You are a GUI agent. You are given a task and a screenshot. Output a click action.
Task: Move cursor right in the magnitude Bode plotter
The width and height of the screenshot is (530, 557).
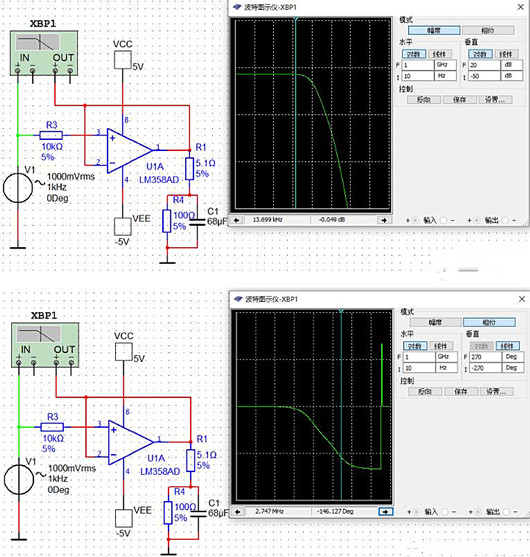(x=384, y=220)
